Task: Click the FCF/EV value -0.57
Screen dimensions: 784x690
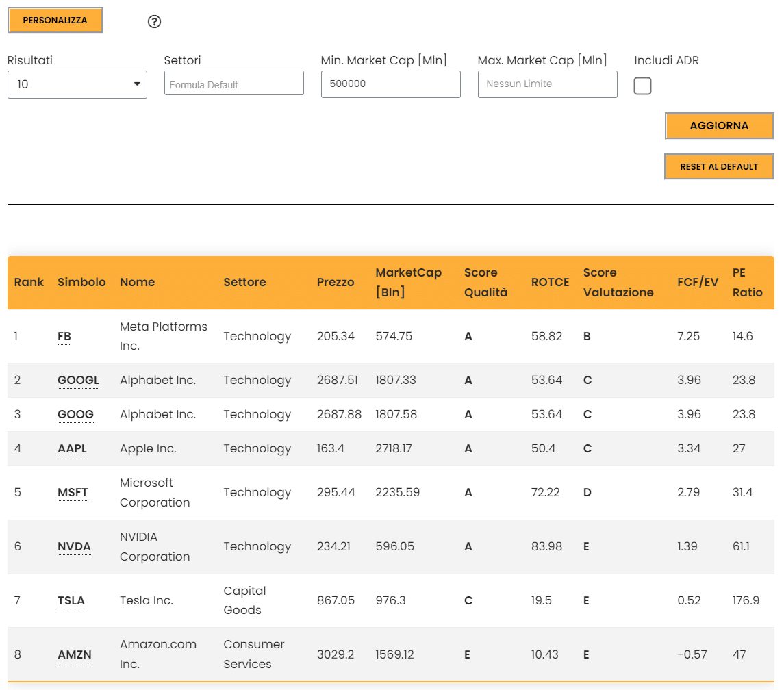Action: [x=692, y=654]
